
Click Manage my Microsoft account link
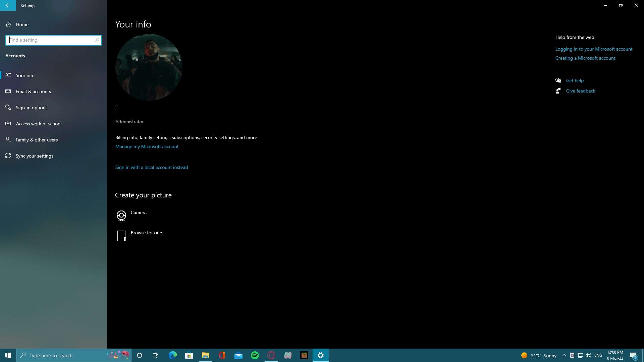147,146
